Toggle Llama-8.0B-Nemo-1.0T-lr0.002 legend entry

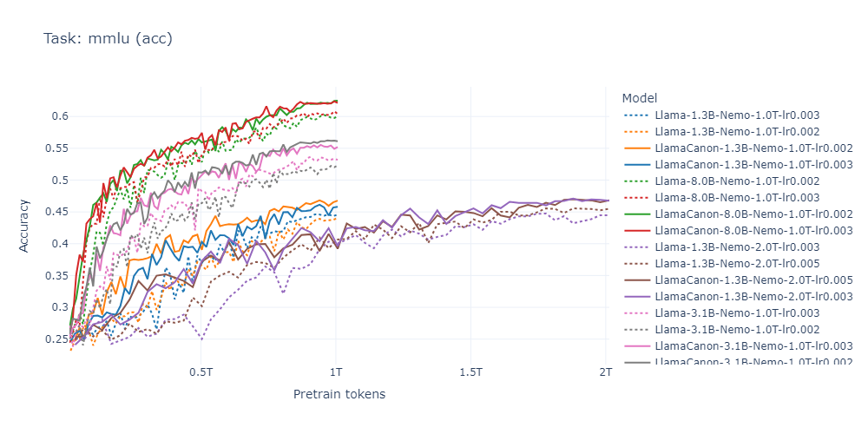pyautogui.click(x=737, y=181)
